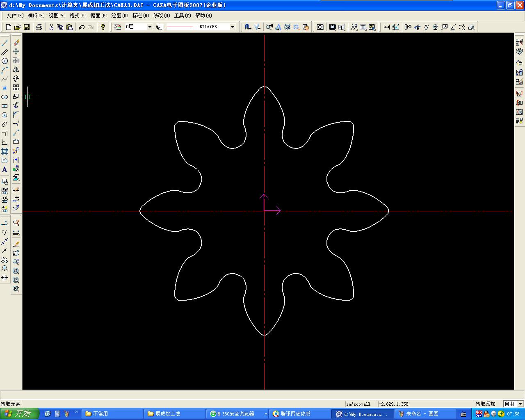Select the Ellipse drawing tool
525x420 pixels.
point(5,97)
